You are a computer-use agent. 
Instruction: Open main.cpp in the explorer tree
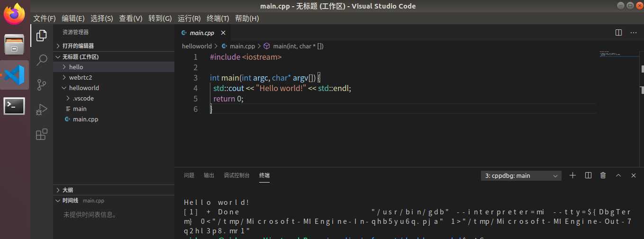tap(114, 119)
